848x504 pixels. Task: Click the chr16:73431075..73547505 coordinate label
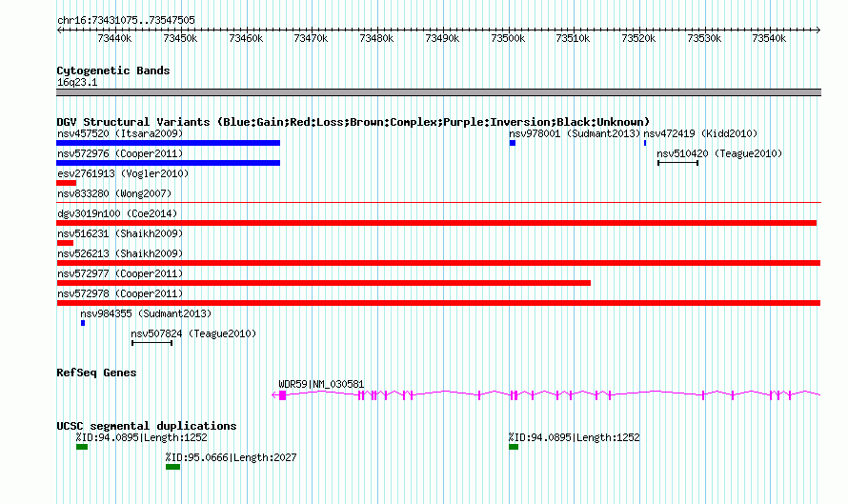[x=126, y=20]
